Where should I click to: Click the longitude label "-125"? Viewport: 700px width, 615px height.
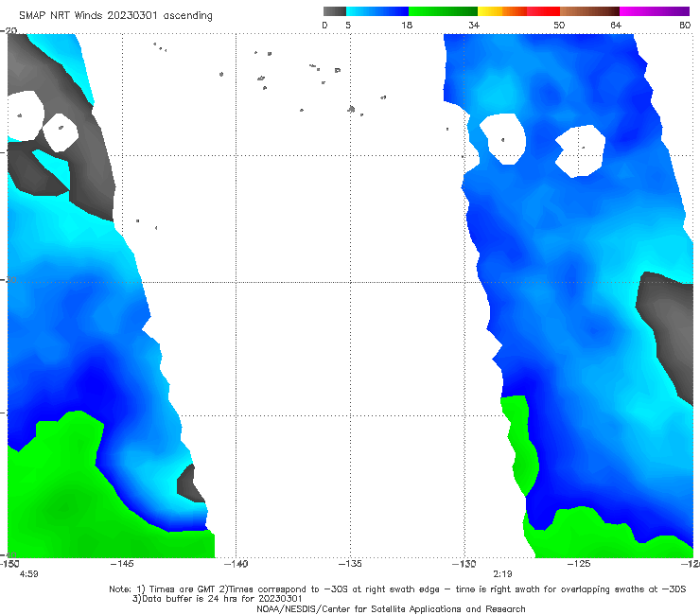pos(579,564)
